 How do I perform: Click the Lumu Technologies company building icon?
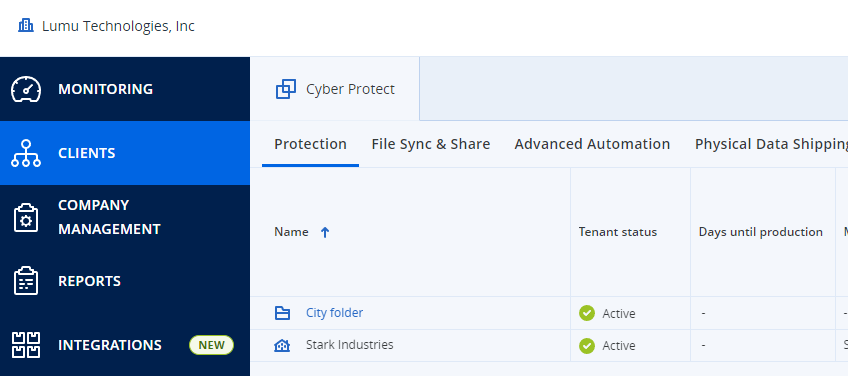26,25
